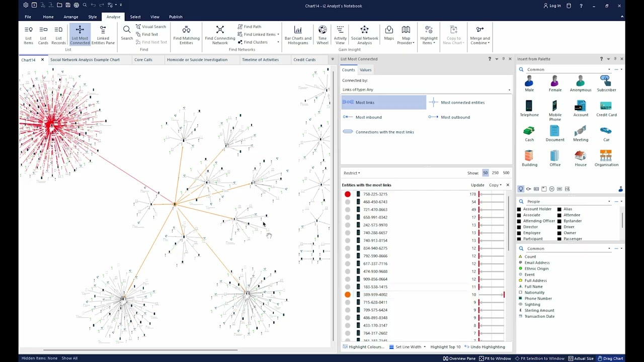Click the Search magnifier tool
Screen dimensions: 644x362
[x=127, y=33]
